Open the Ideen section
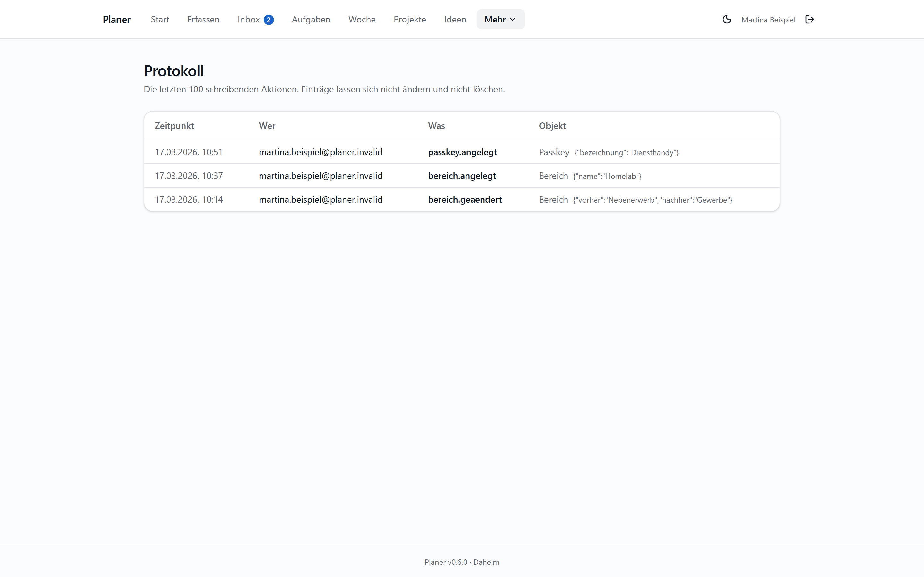Image resolution: width=924 pixels, height=577 pixels. point(455,20)
